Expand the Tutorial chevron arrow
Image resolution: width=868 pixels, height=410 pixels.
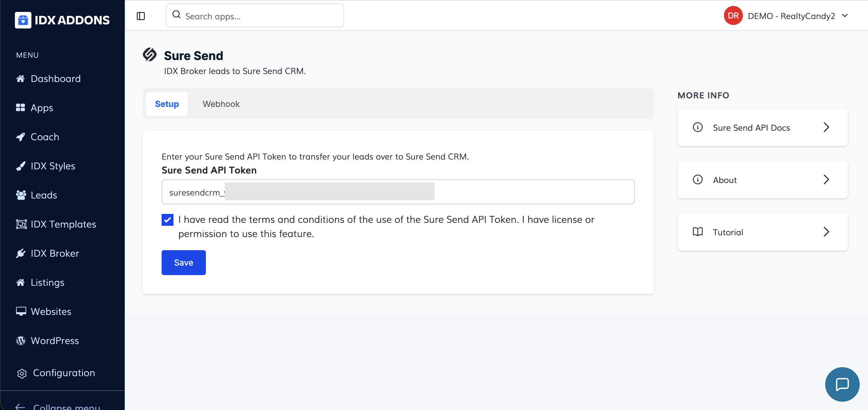826,232
